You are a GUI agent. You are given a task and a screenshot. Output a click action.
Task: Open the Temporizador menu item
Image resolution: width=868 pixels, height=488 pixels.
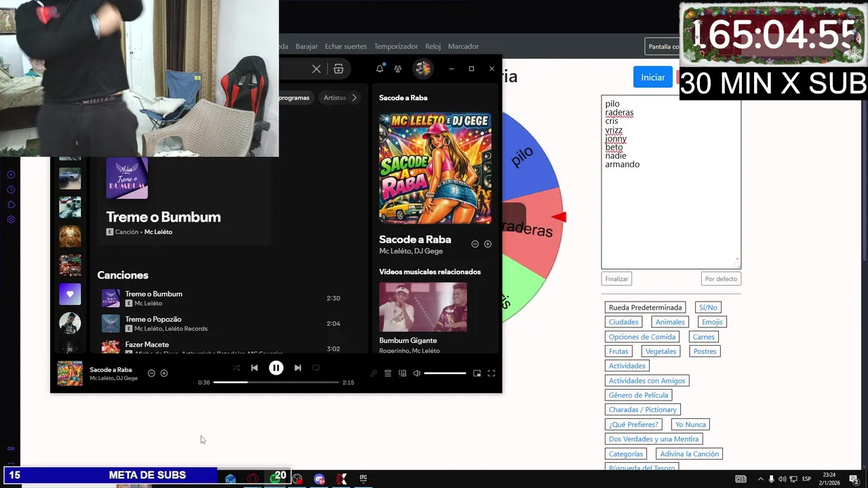(396, 46)
